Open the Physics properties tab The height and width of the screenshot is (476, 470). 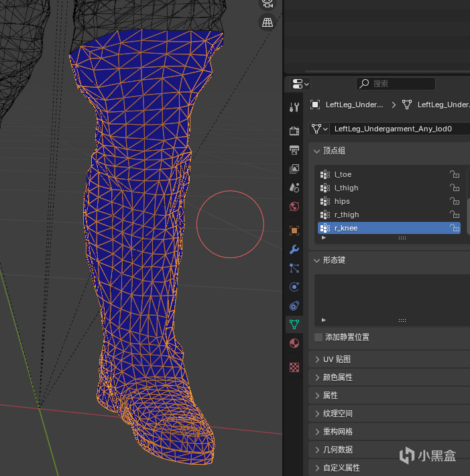[294, 287]
